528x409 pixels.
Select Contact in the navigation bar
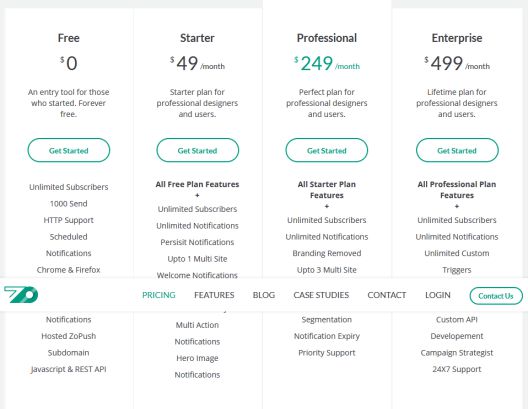click(387, 295)
